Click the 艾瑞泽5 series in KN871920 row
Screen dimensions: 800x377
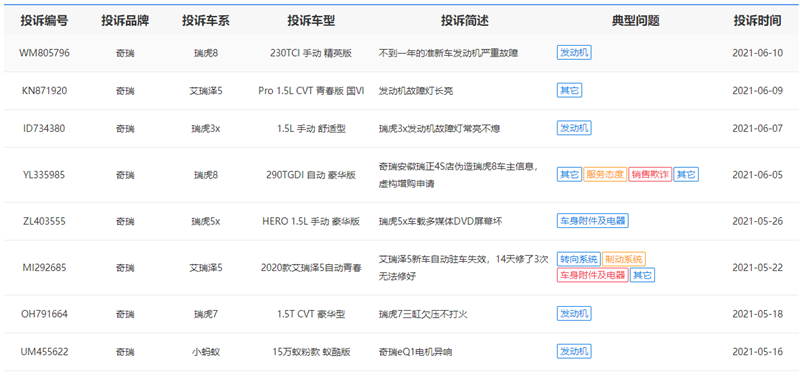click(x=206, y=91)
